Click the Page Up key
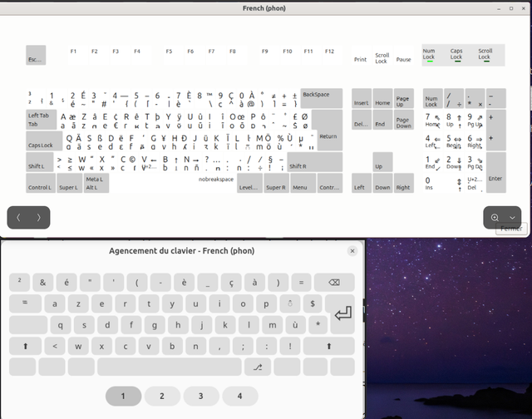532x419 pixels. pyautogui.click(x=404, y=98)
